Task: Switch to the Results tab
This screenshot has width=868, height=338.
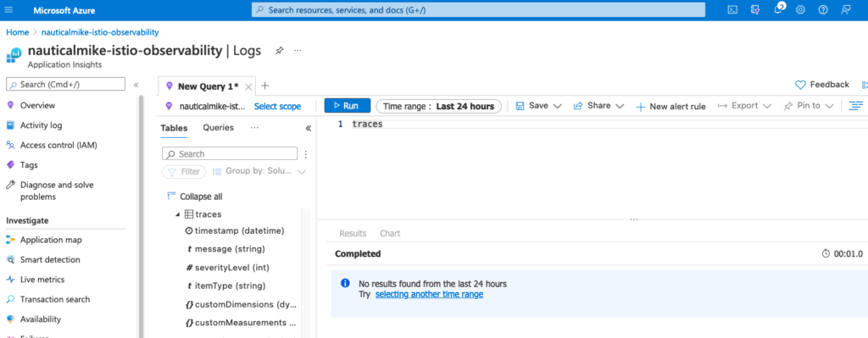Action: click(353, 234)
